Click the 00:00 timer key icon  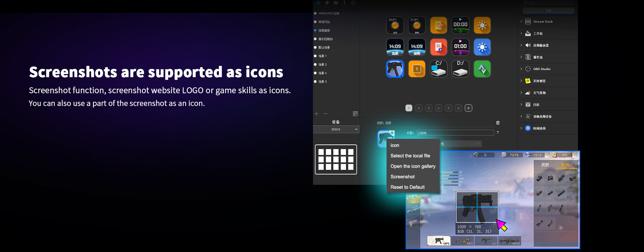[x=460, y=25]
